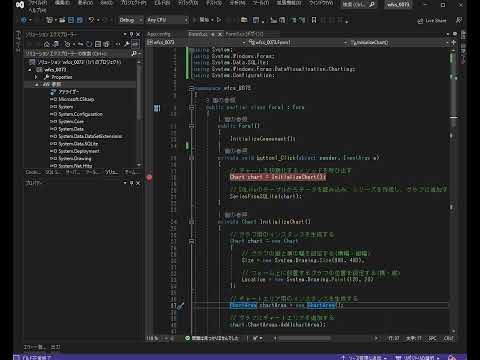Switch to the Form1.cs [デザイン] tab
The width and height of the screenshot is (480, 360).
pyautogui.click(x=244, y=34)
